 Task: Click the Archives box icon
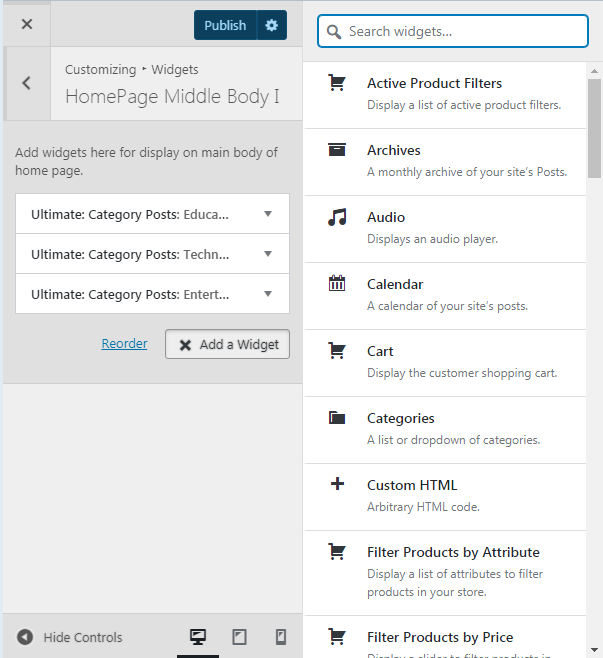point(337,149)
